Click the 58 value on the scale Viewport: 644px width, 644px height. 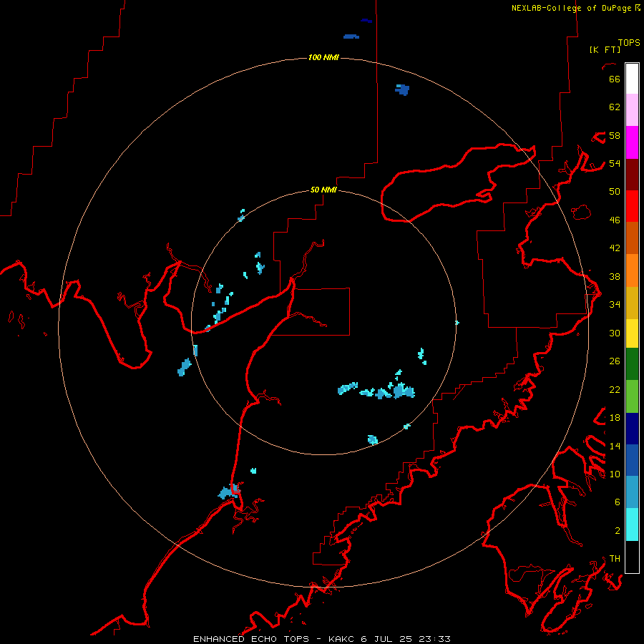pyautogui.click(x=615, y=135)
